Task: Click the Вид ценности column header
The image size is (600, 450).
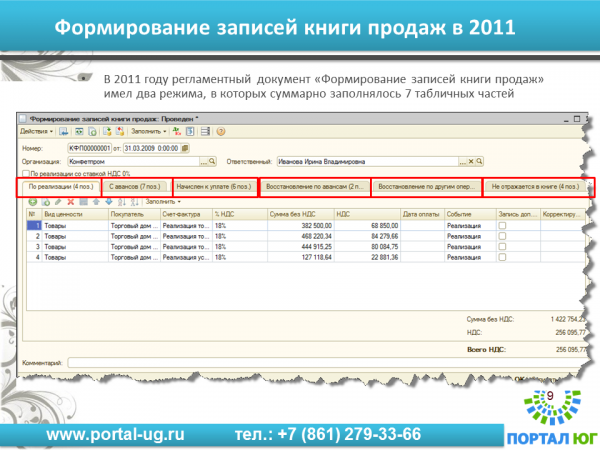Action: [x=75, y=214]
